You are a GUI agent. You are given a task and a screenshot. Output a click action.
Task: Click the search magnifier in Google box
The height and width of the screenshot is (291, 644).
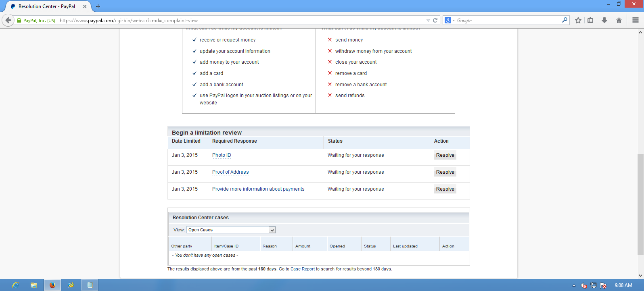pos(565,20)
